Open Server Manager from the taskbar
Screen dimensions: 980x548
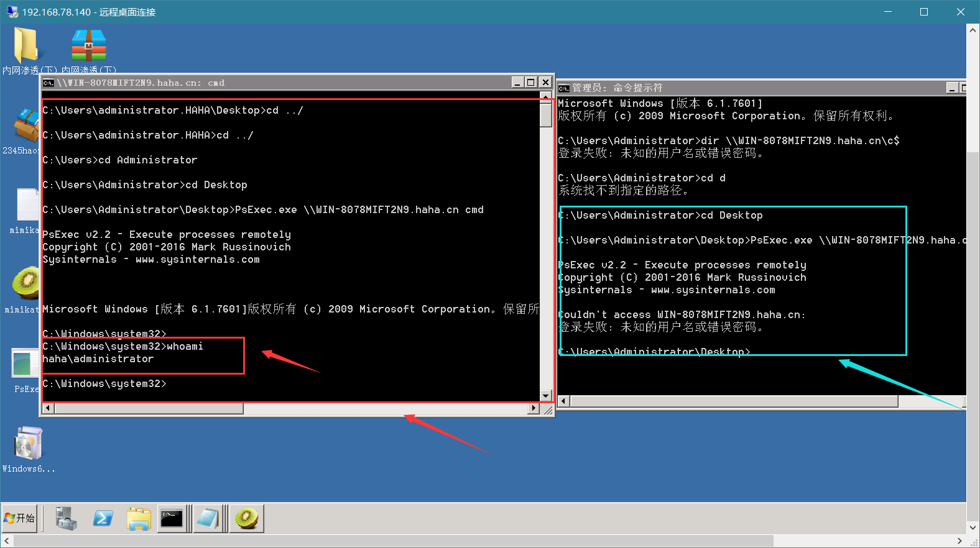pos(65,518)
